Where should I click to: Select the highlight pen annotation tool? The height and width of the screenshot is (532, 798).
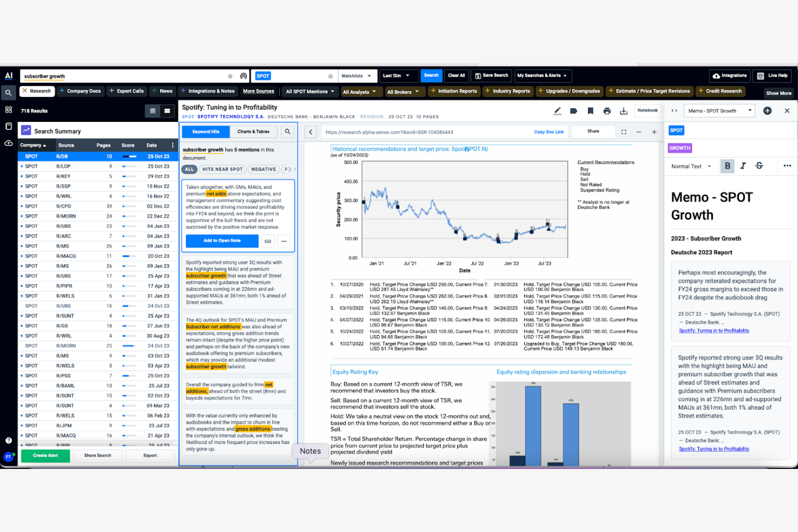[558, 111]
